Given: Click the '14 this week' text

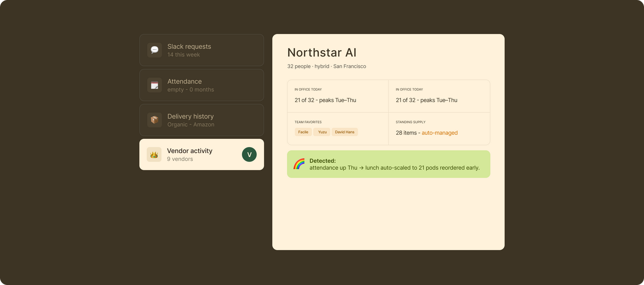Looking at the screenshot, I should (184, 55).
